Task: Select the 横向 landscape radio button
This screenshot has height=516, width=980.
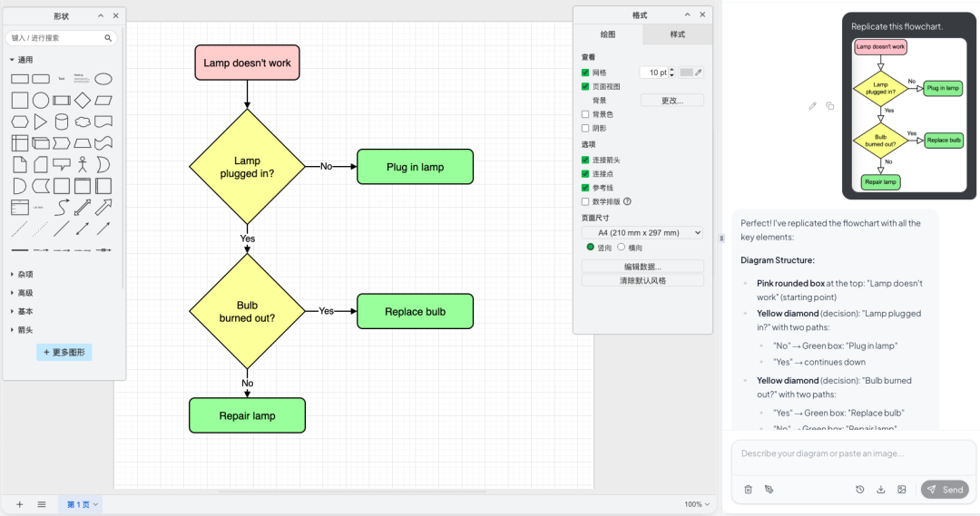Action: pos(622,248)
